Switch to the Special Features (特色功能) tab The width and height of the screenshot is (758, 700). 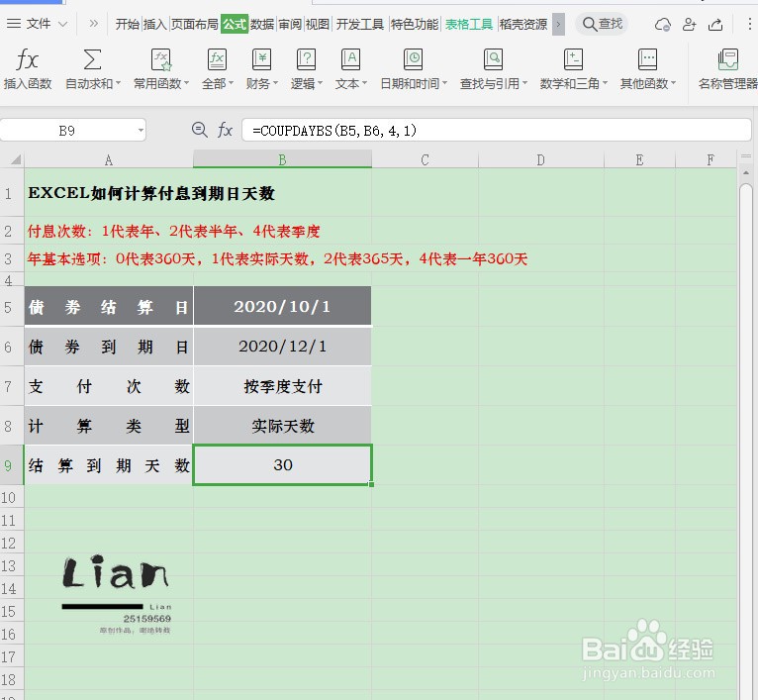coord(415,24)
